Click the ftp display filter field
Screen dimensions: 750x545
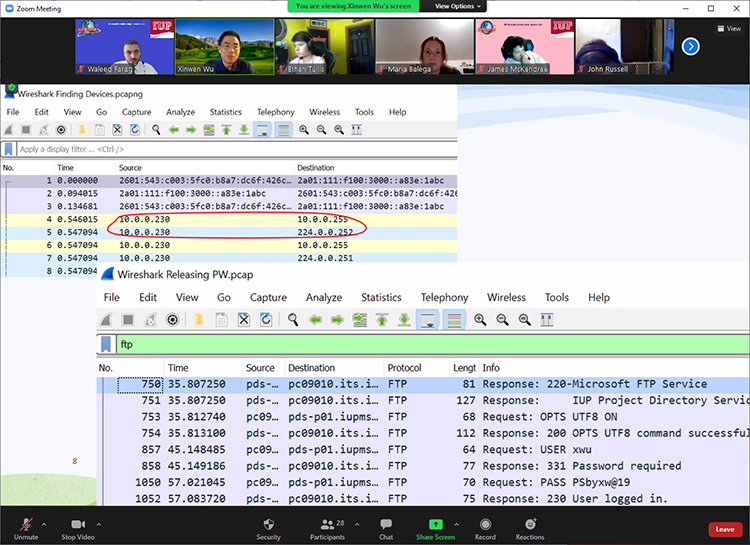point(432,345)
